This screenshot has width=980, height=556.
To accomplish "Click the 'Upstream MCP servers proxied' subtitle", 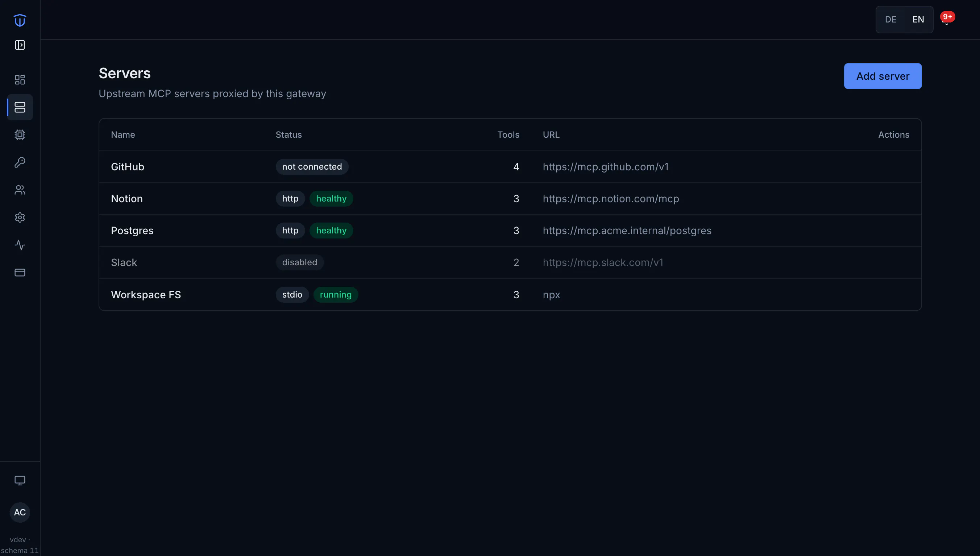I will (212, 94).
